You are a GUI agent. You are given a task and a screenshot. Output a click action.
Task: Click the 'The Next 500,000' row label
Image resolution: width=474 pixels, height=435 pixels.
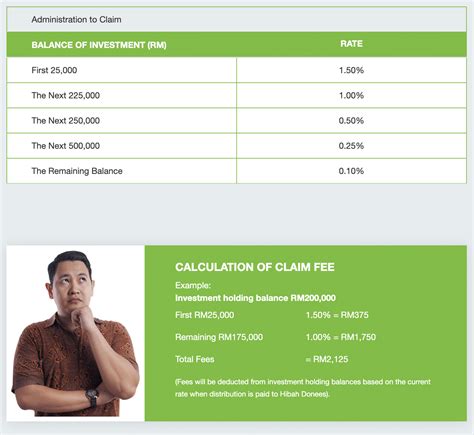pyautogui.click(x=66, y=146)
